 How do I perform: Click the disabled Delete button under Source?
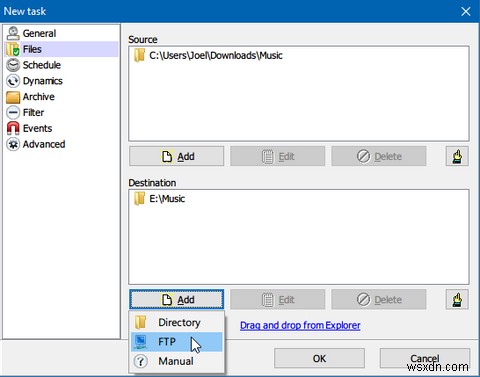(379, 156)
